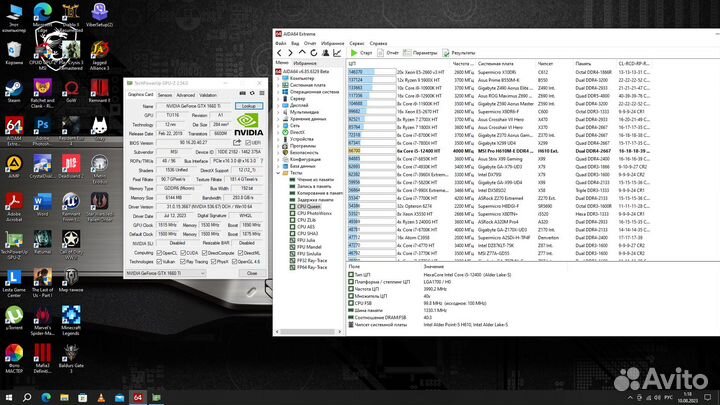Open Minecraft Legends desktop shortcut

point(71,321)
